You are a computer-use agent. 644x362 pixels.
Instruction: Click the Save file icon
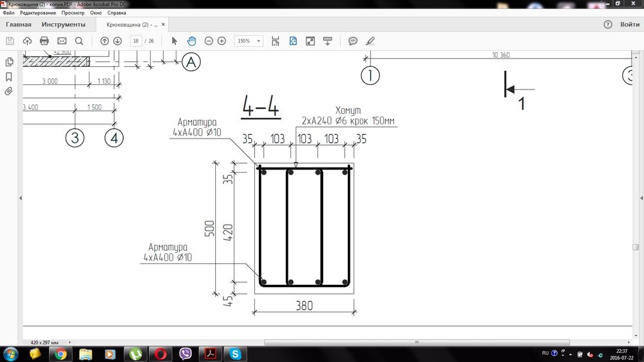coord(10,41)
